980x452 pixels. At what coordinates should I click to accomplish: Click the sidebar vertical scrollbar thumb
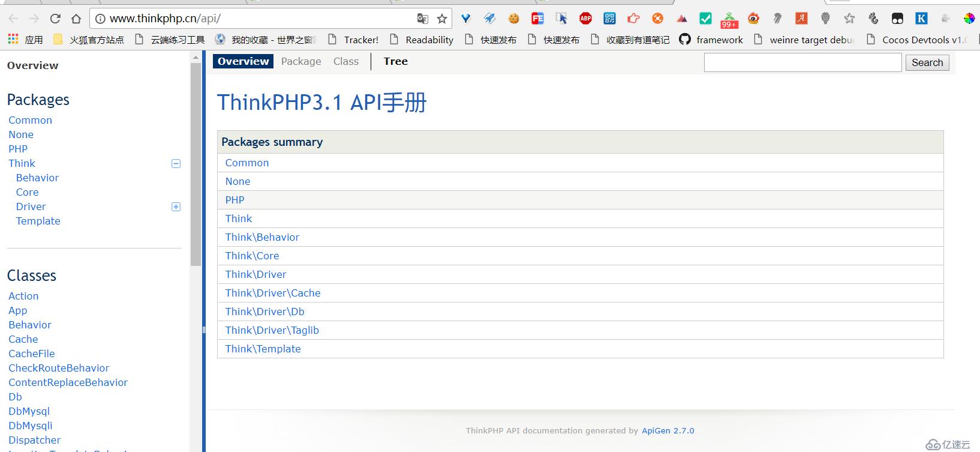click(196, 164)
